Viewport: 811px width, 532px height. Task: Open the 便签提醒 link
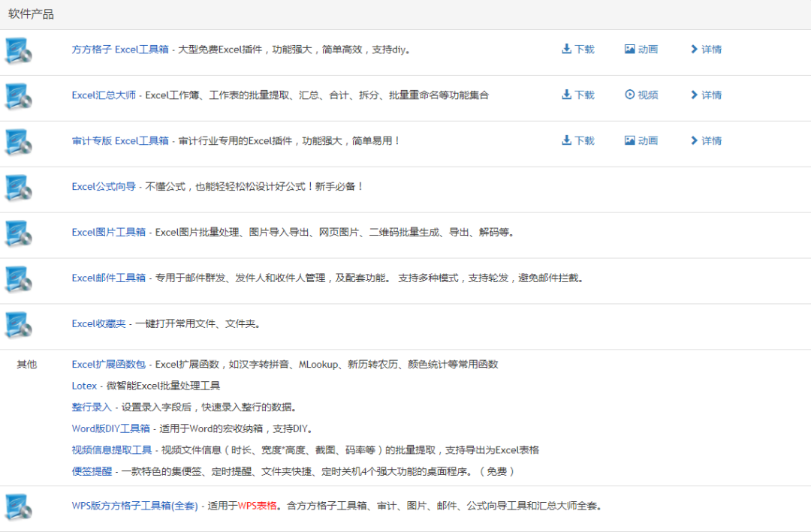pos(92,471)
